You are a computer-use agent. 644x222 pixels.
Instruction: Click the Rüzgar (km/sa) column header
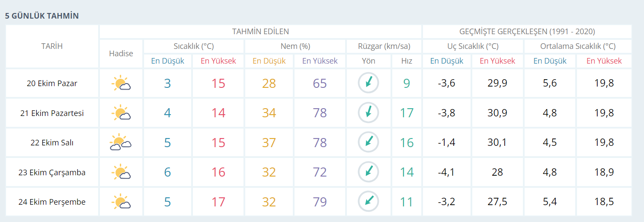(x=384, y=46)
